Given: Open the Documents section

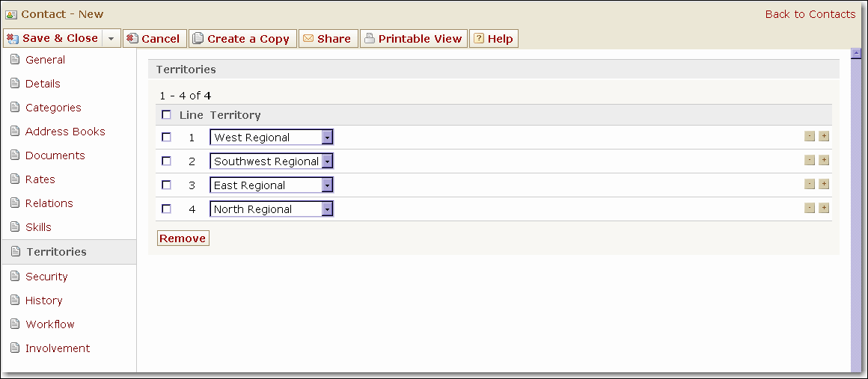Looking at the screenshot, I should pos(55,155).
